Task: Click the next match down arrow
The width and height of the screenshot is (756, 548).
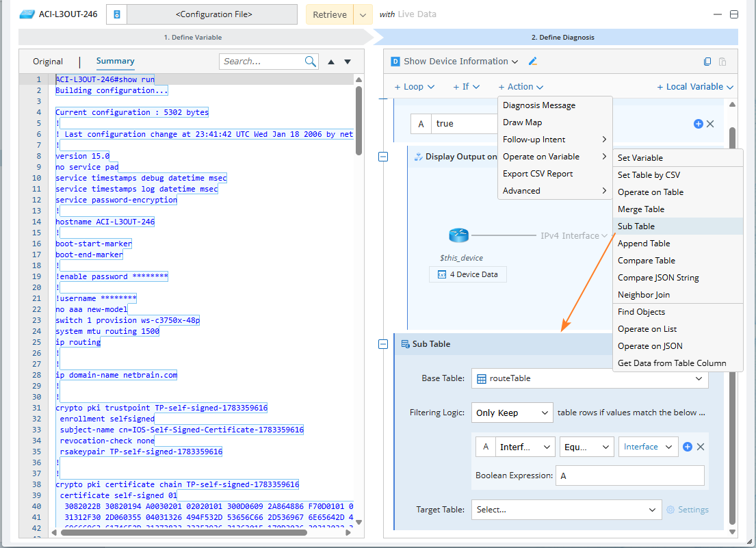Action: pyautogui.click(x=348, y=62)
